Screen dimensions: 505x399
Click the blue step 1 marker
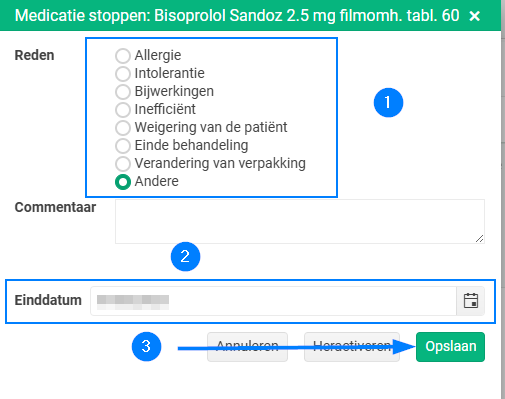pyautogui.click(x=388, y=102)
